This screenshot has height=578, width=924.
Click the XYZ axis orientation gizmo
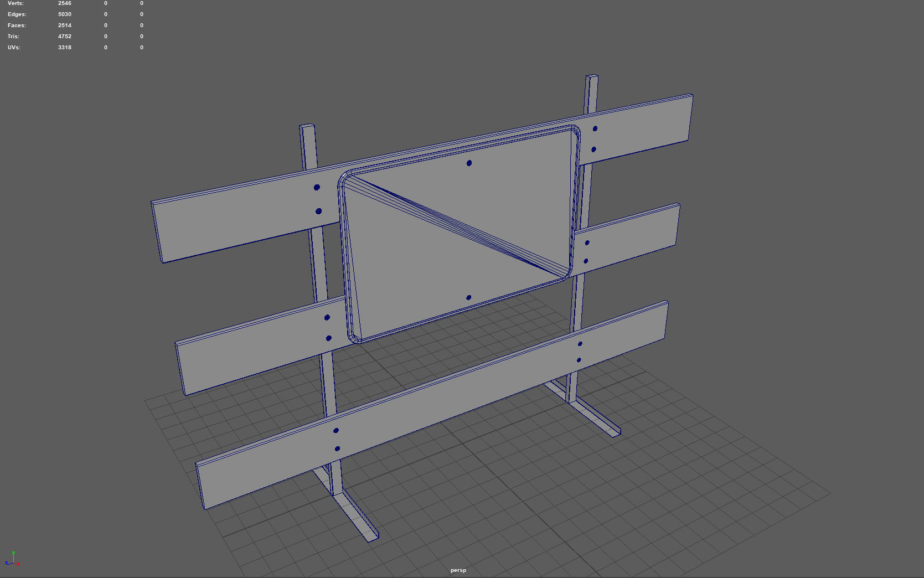[x=12, y=559]
